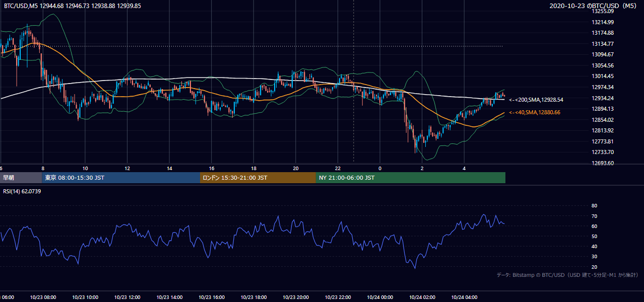This screenshot has height=302, width=644.
Task: Click hour tick 0 under the price chart
Action: pos(379,168)
